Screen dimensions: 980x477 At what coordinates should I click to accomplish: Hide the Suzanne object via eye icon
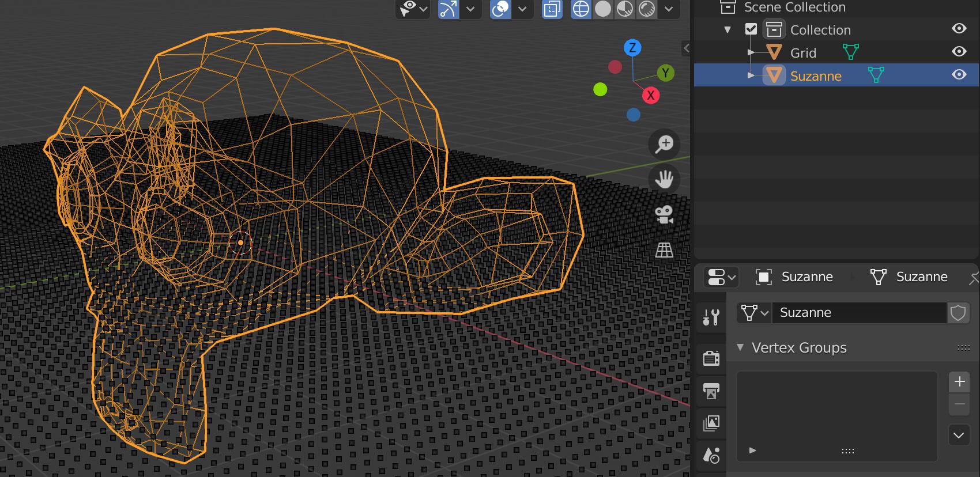click(959, 74)
